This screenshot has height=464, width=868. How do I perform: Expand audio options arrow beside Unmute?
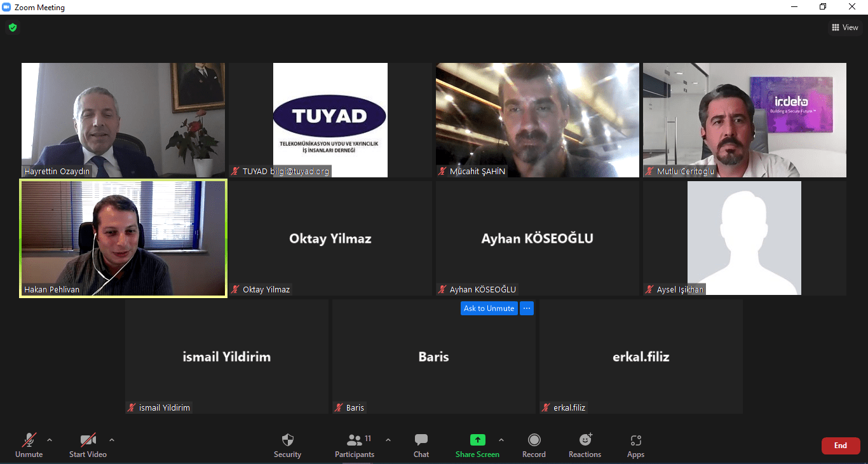click(50, 440)
